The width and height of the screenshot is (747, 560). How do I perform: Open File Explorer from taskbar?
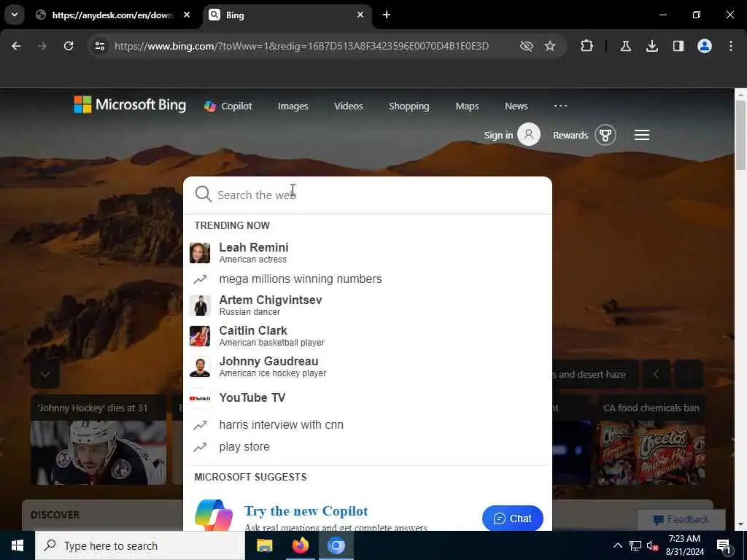click(264, 545)
